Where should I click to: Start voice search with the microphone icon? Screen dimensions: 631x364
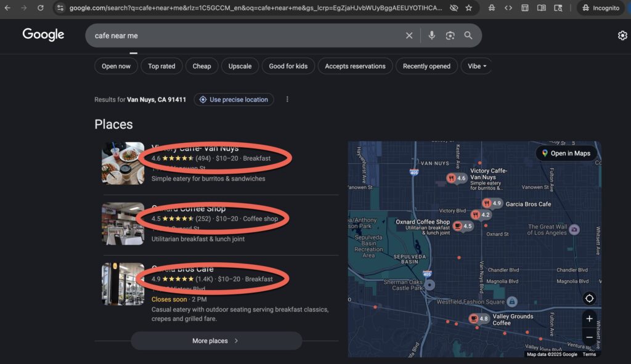point(432,36)
